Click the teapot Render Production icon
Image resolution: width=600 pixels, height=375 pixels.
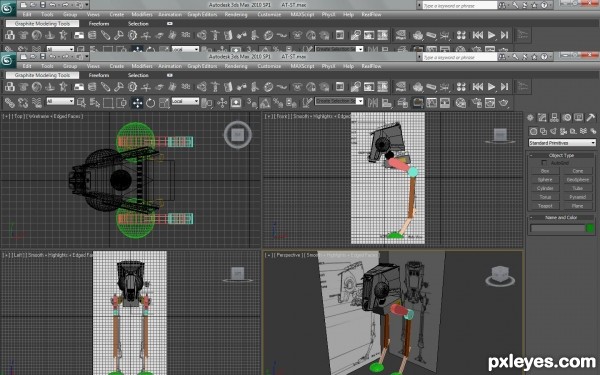point(504,103)
